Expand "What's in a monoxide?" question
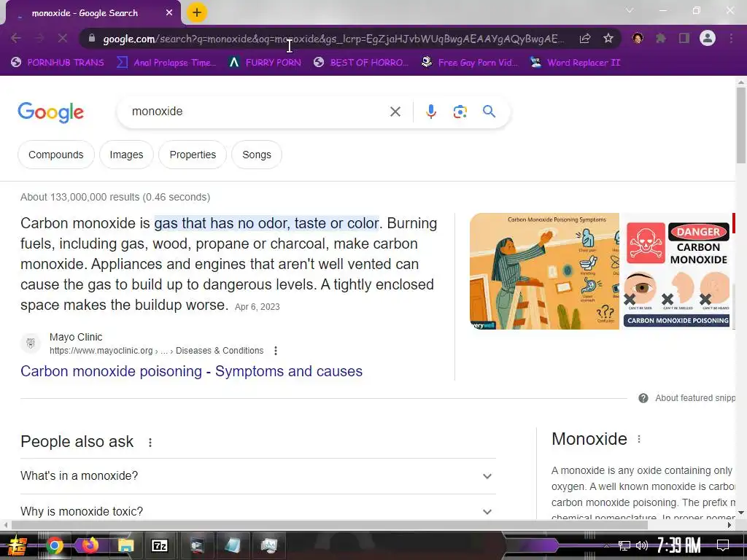 [258, 475]
